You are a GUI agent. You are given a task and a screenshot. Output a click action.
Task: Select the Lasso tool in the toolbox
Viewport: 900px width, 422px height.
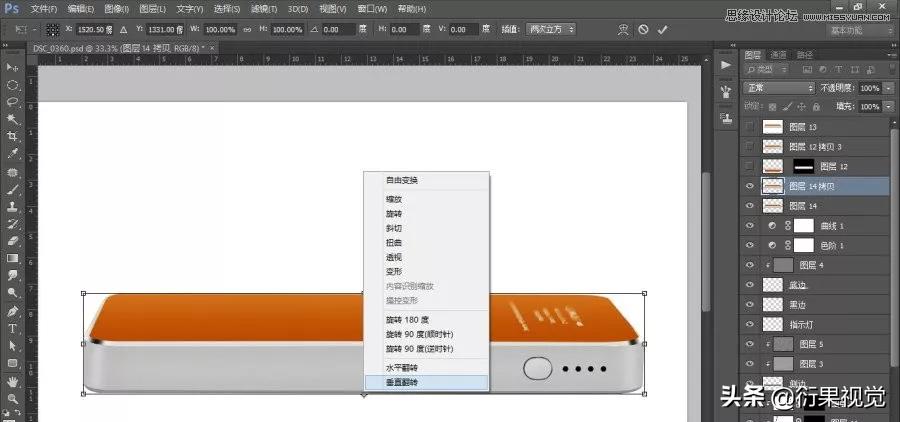(13, 102)
